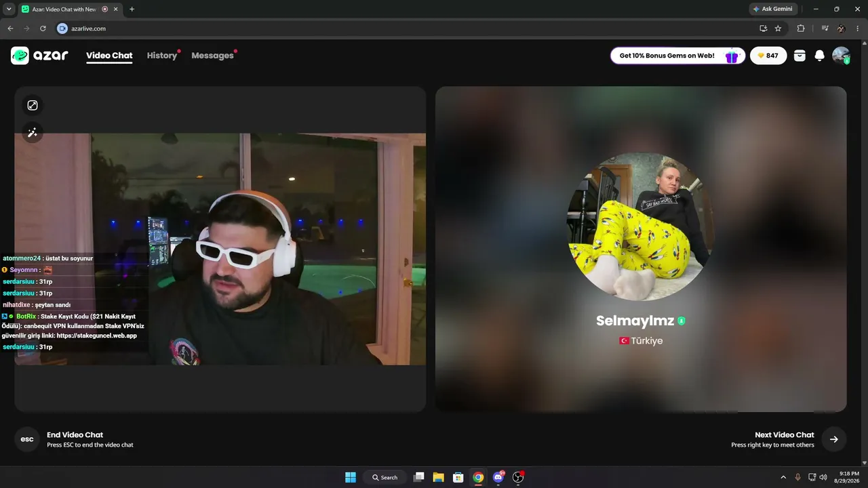The width and height of the screenshot is (868, 488).
Task: Click the next video chat arrow button
Action: (833, 439)
